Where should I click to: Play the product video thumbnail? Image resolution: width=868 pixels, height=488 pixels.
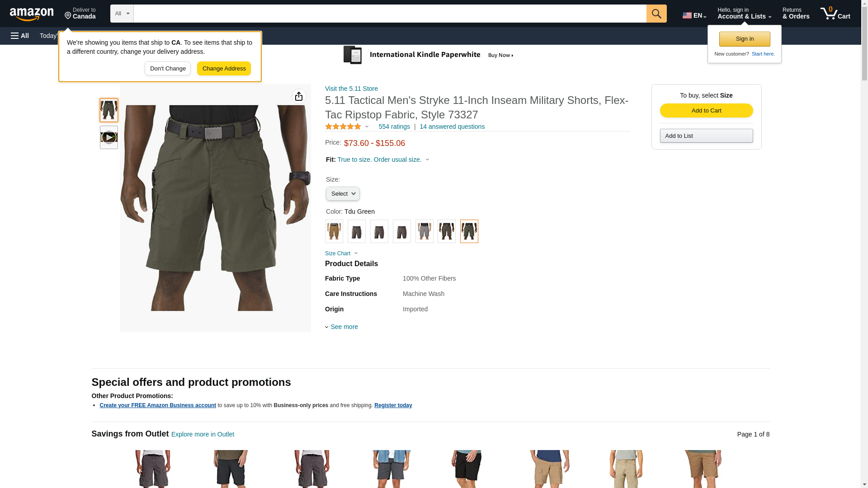click(x=109, y=137)
